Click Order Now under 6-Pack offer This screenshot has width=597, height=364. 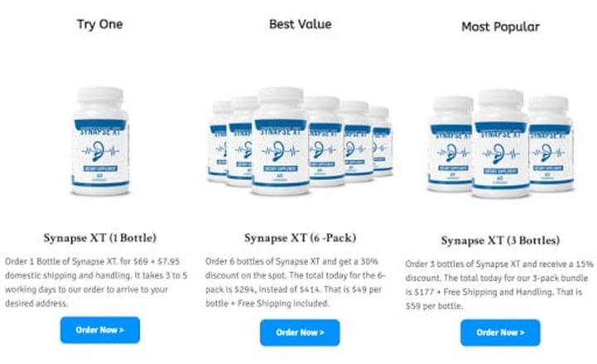[x=300, y=332]
